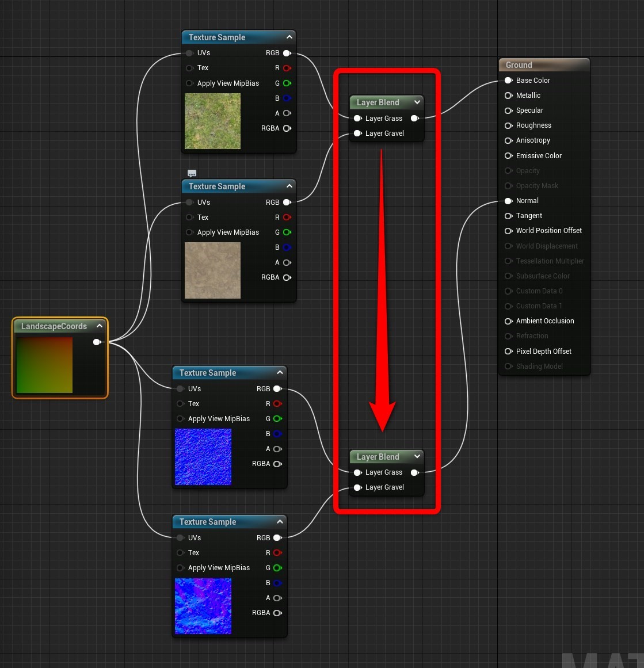This screenshot has height=668, width=644.
Task: Click the RGB output pin on the grass Texture Sample
Action: pyautogui.click(x=287, y=52)
